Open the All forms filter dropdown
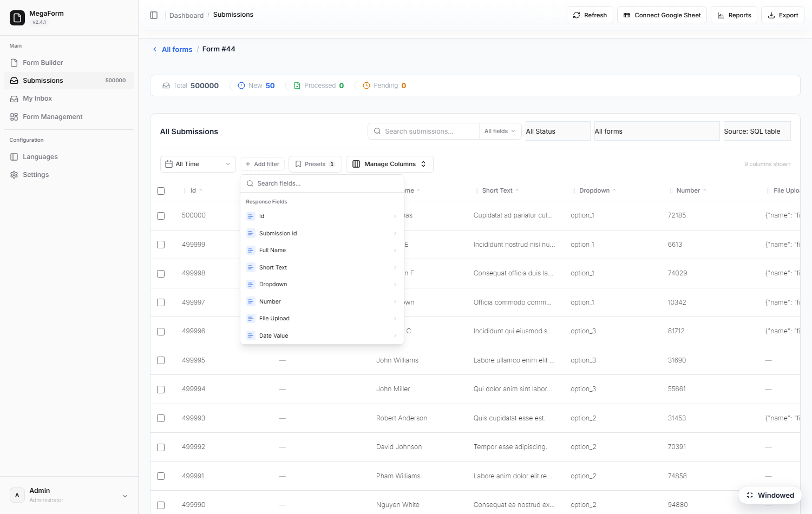This screenshot has height=514, width=812. click(x=657, y=131)
